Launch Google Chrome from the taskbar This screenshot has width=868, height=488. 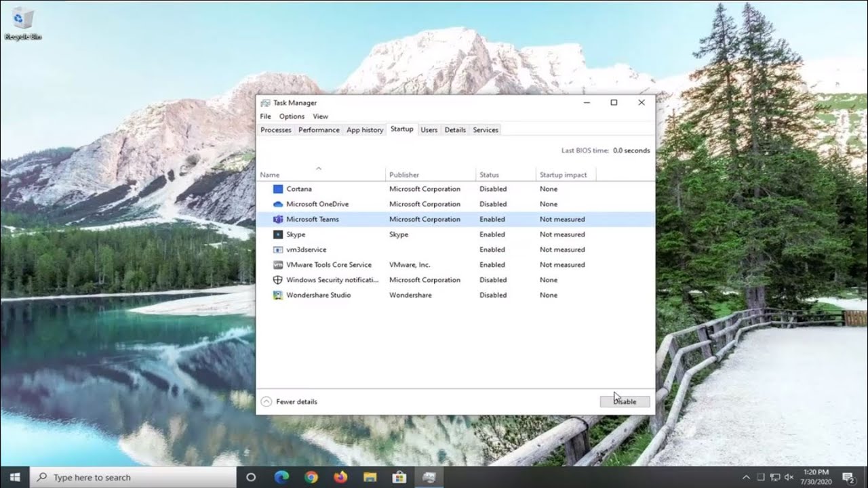(x=311, y=477)
